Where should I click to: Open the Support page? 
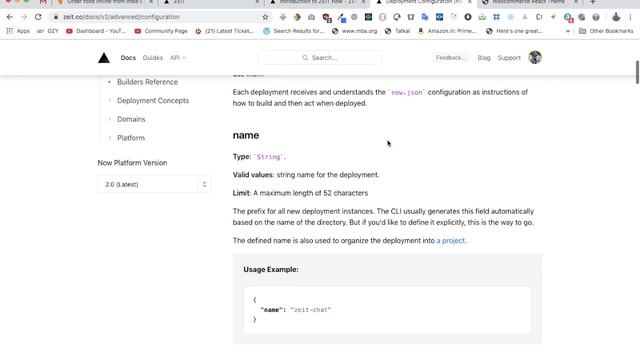(x=509, y=58)
